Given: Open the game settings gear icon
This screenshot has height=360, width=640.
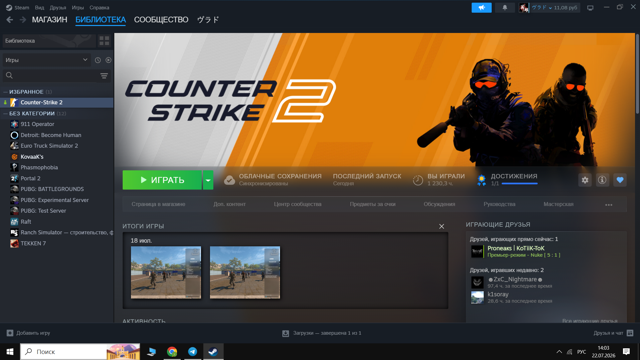Looking at the screenshot, I should [585, 180].
